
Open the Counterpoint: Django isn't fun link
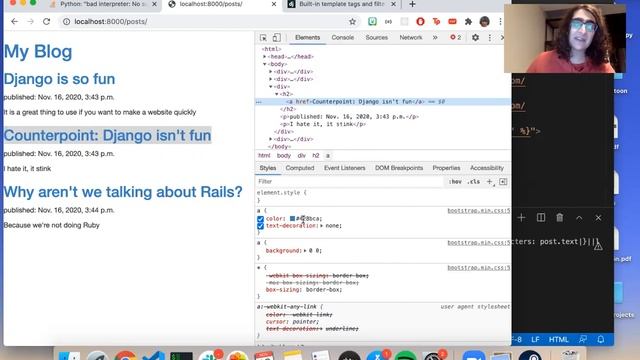(x=107, y=136)
